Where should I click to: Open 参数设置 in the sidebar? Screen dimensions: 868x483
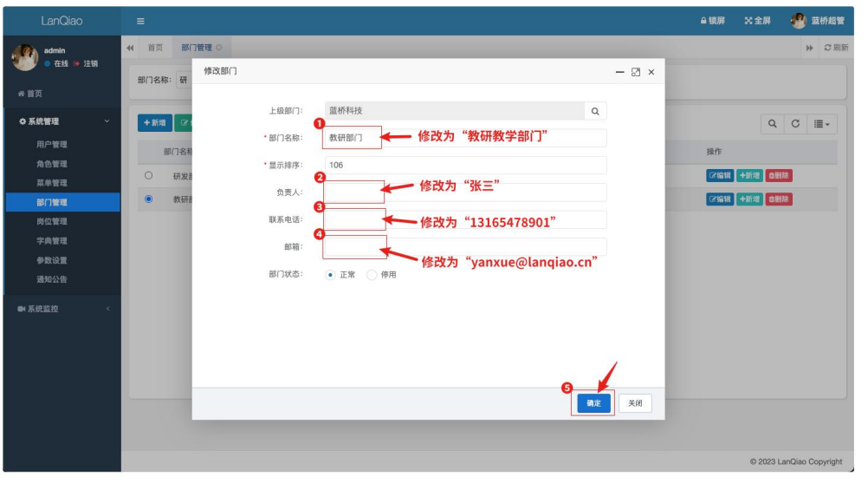coord(51,260)
